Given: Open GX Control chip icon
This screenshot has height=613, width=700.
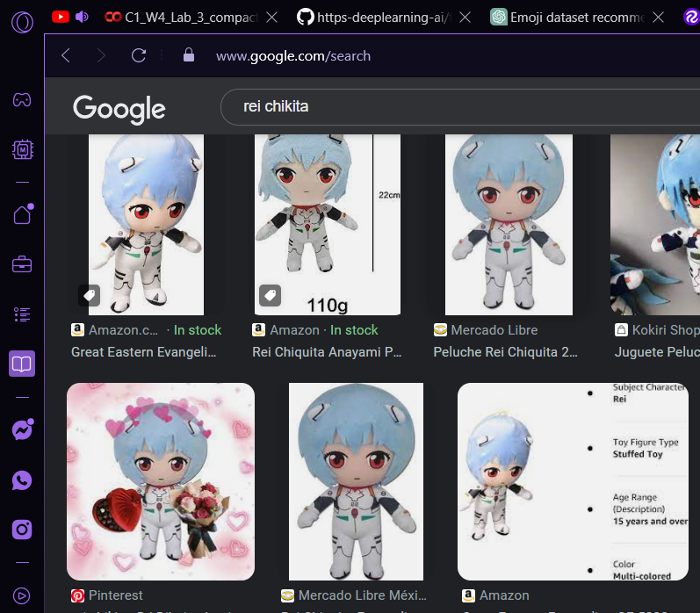Looking at the screenshot, I should (x=22, y=149).
